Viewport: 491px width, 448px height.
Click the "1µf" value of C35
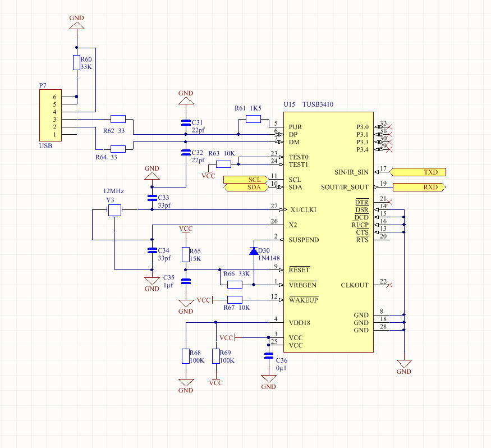168,285
